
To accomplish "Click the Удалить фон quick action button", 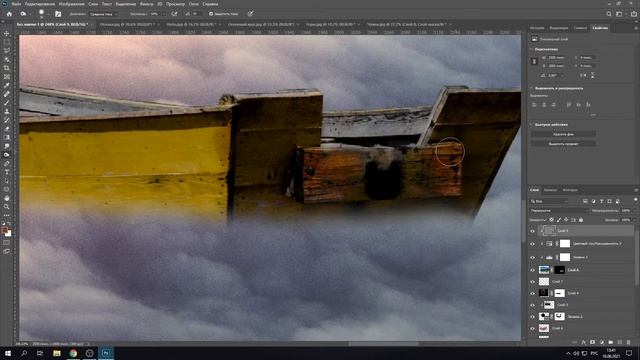I will (x=563, y=134).
